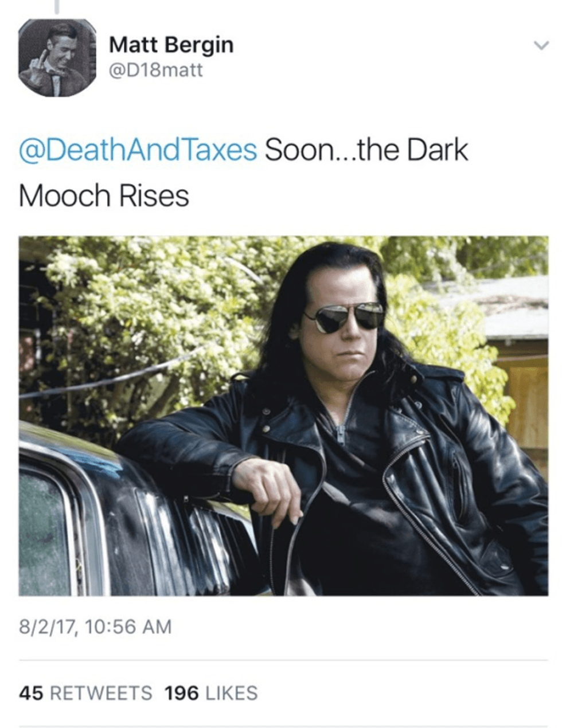
Task: Open the @DeathAndTaxes mention link
Action: (138, 150)
